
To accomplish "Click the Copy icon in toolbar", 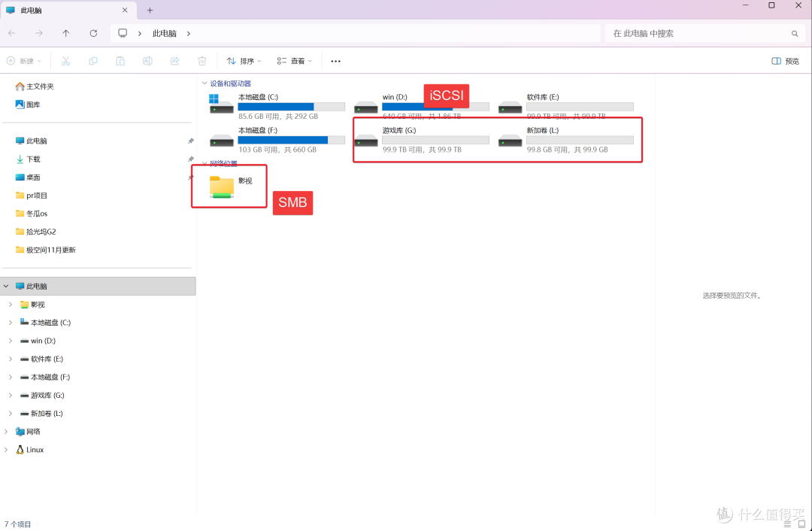I will pyautogui.click(x=93, y=61).
